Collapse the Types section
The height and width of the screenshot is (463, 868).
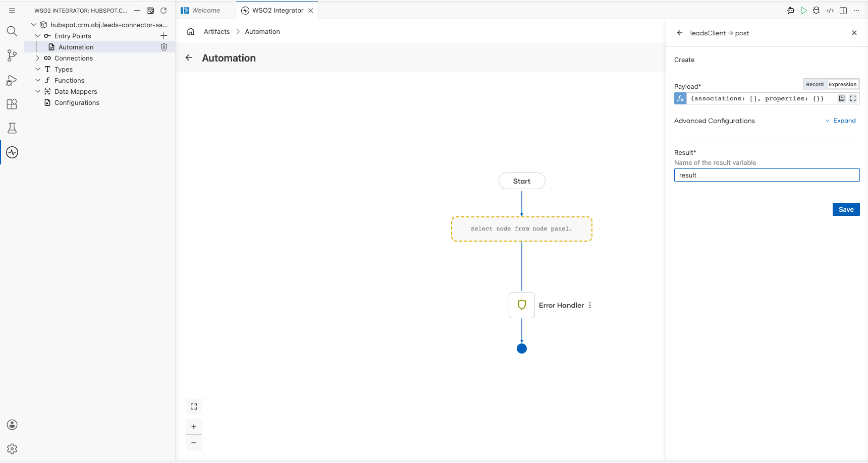tap(38, 69)
